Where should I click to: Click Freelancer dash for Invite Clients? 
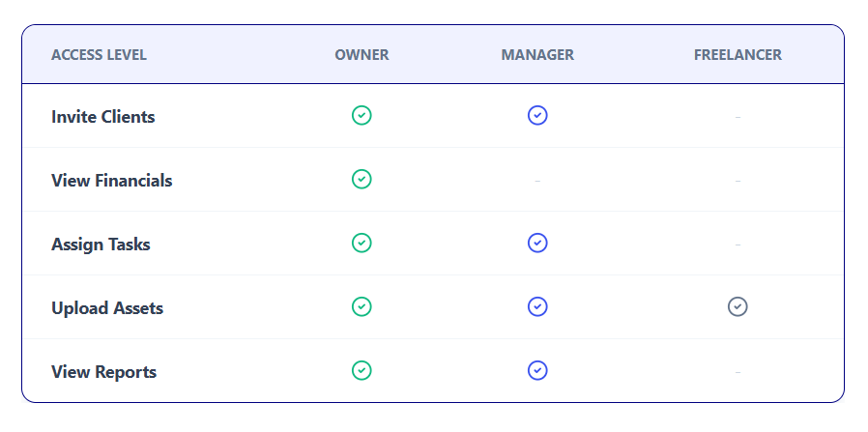738,117
